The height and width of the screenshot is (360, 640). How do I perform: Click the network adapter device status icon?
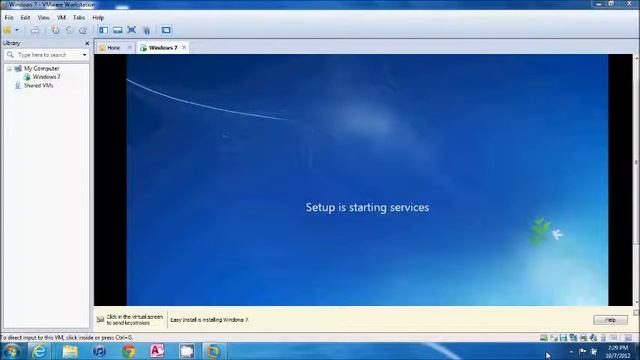pos(573,338)
